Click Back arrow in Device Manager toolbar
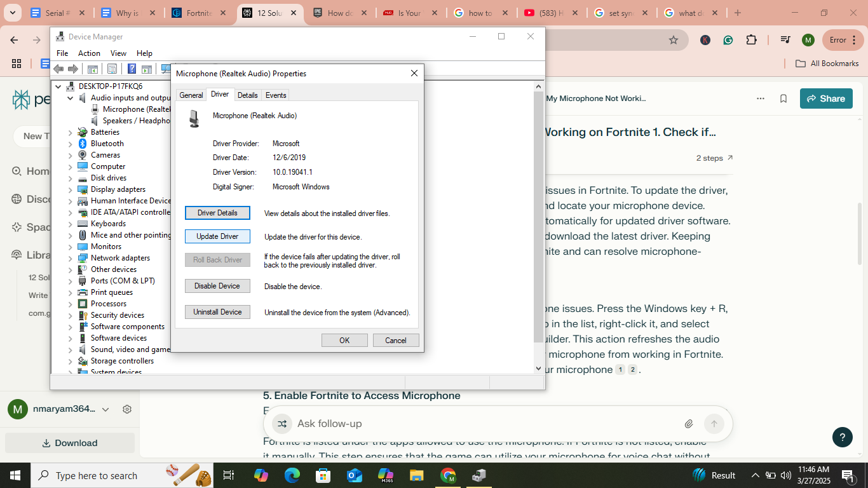868x488 pixels. (58, 69)
